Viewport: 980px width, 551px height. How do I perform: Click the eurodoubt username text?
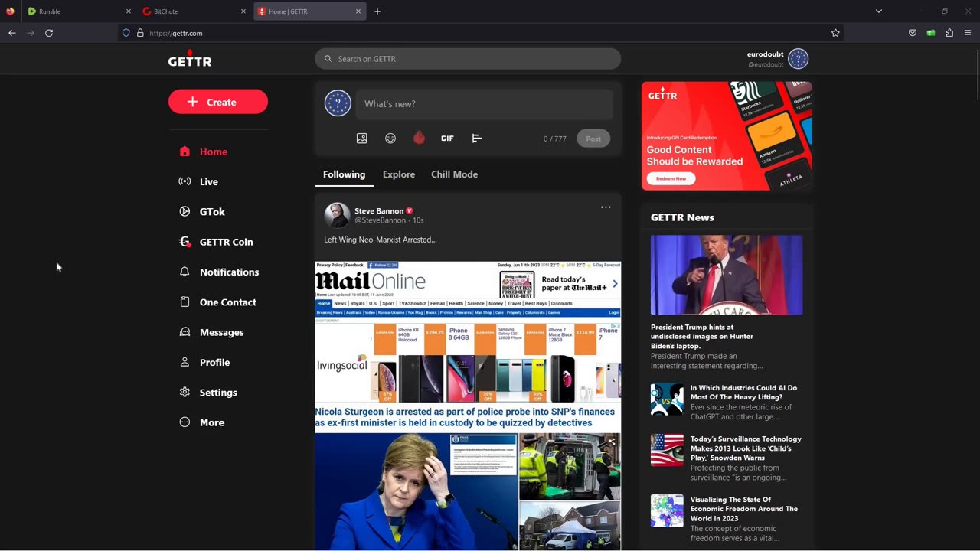coord(765,54)
